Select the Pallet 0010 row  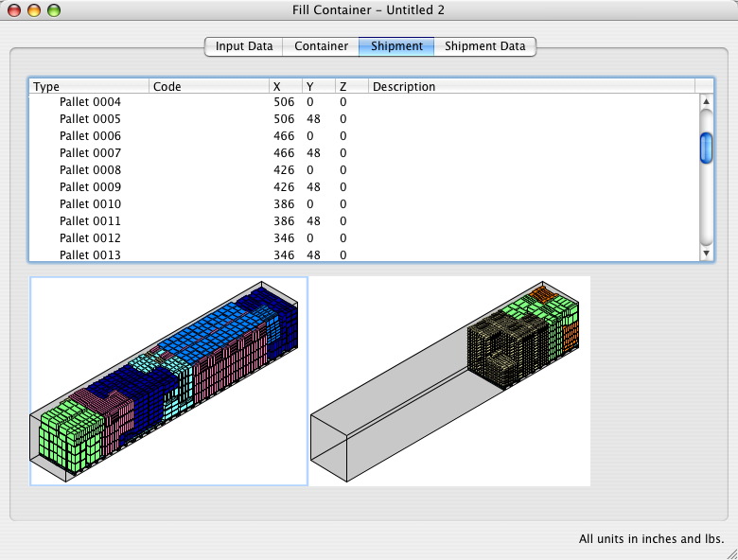point(364,203)
